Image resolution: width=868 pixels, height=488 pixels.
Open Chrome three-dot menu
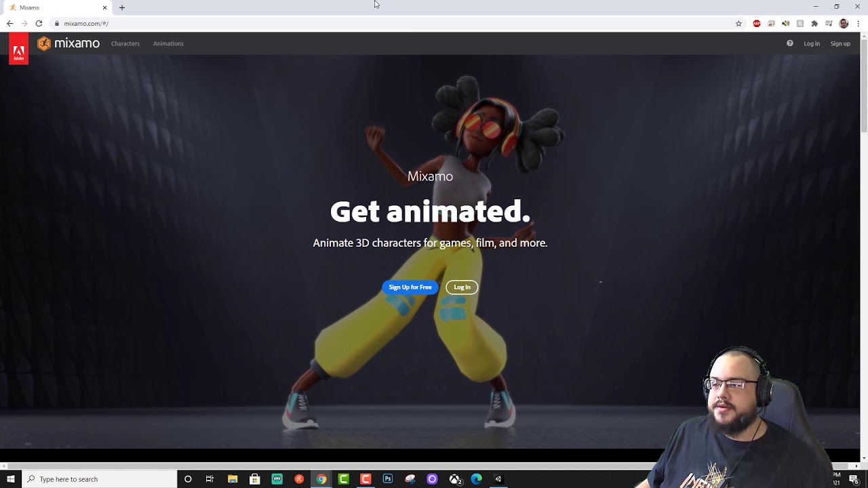pos(859,23)
